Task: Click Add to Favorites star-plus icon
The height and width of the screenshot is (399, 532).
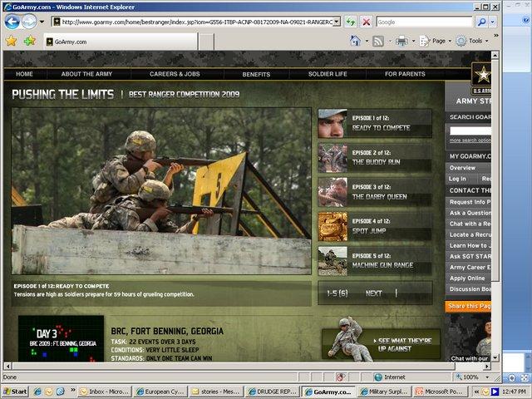Action: (30, 41)
